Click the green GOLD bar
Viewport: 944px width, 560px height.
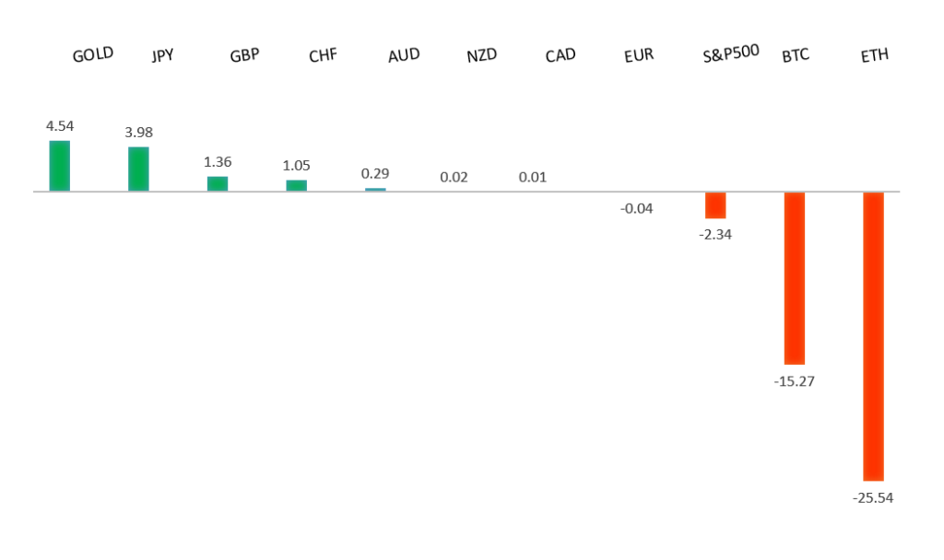(x=59, y=166)
